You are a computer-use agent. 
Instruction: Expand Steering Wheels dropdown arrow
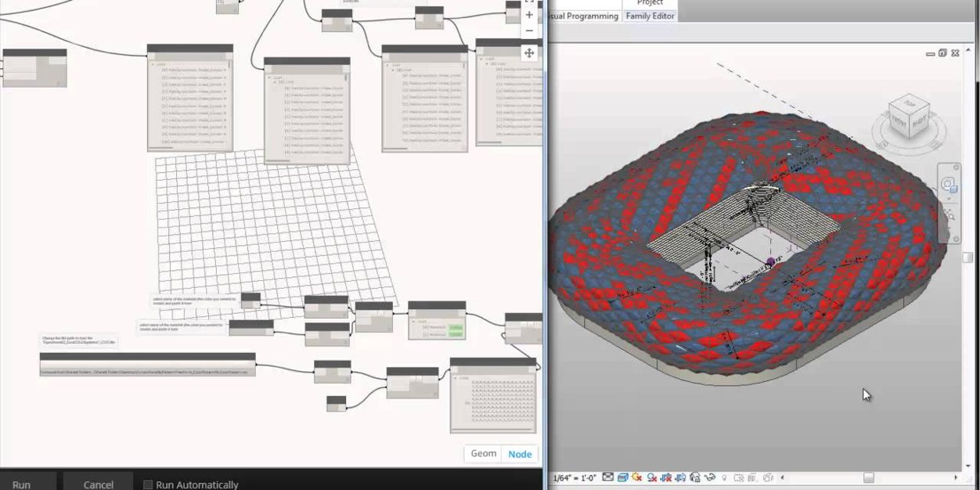(x=949, y=199)
